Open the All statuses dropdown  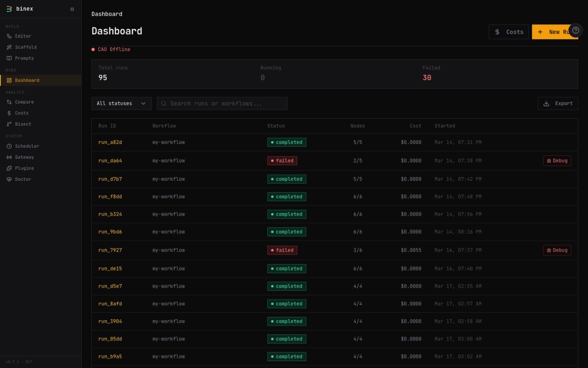pyautogui.click(x=122, y=103)
